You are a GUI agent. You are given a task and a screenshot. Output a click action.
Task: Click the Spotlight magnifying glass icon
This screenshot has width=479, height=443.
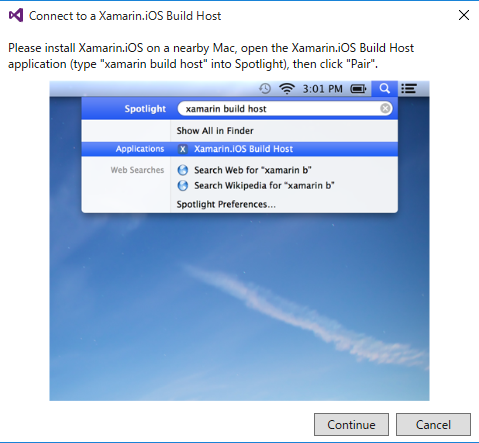pyautogui.click(x=384, y=89)
